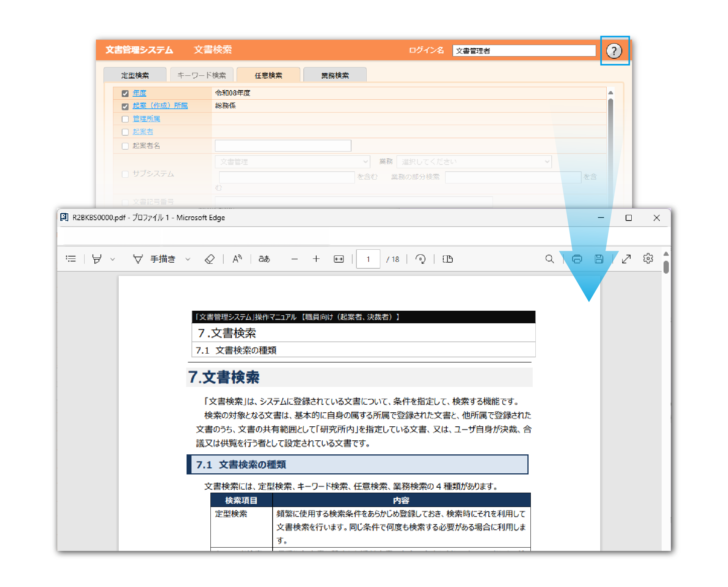This screenshot has height=587, width=728.
Task: Click the PDF page number box
Action: pos(368,259)
